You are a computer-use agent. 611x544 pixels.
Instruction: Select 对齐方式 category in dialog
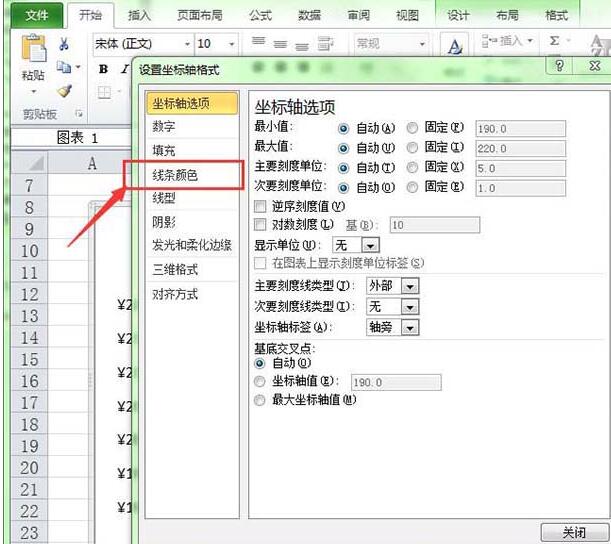(175, 294)
